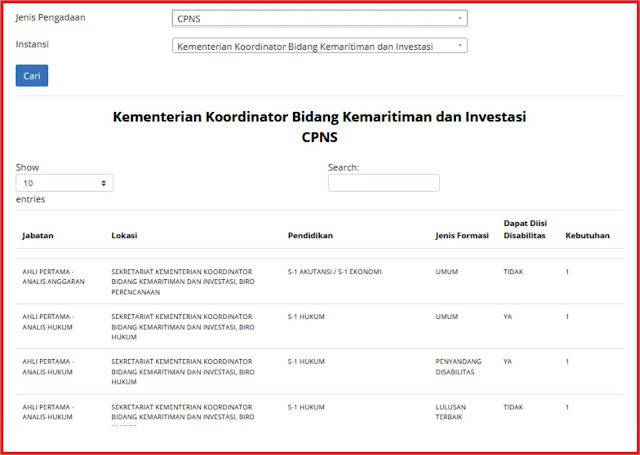Click the S-1 AKUTANSI / S-1 EKONOMI cell
The image size is (640, 455).
tap(334, 272)
